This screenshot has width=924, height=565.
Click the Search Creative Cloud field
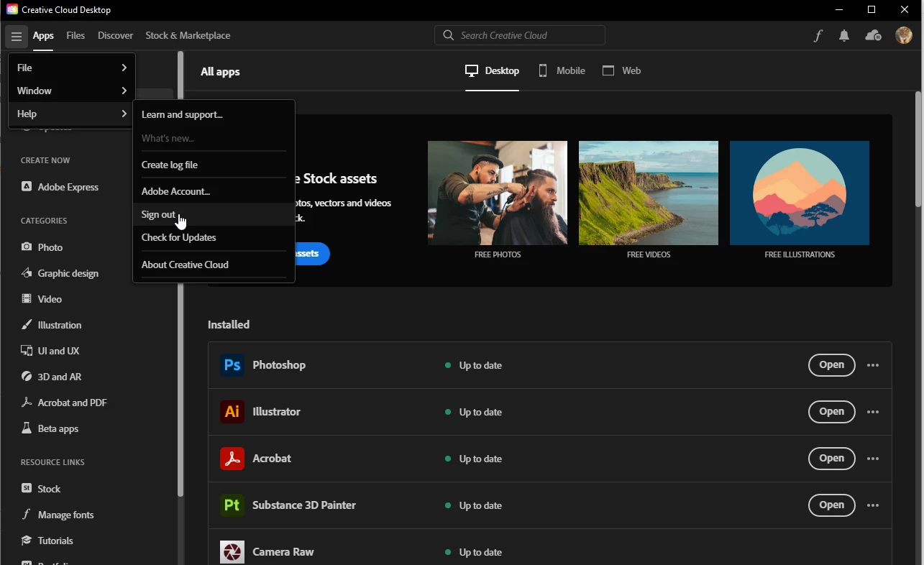pyautogui.click(x=520, y=35)
